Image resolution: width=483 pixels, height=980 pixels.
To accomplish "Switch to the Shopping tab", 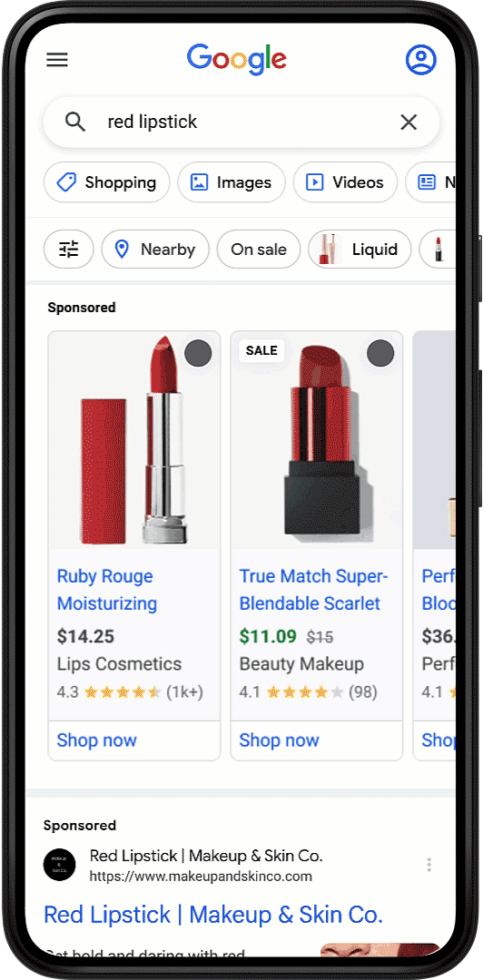I will point(106,182).
